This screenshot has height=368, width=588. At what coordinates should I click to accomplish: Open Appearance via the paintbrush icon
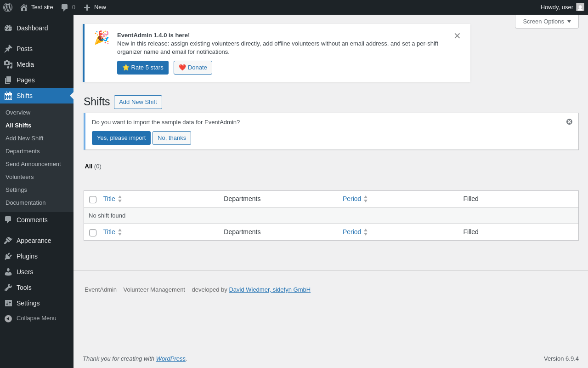click(x=8, y=241)
